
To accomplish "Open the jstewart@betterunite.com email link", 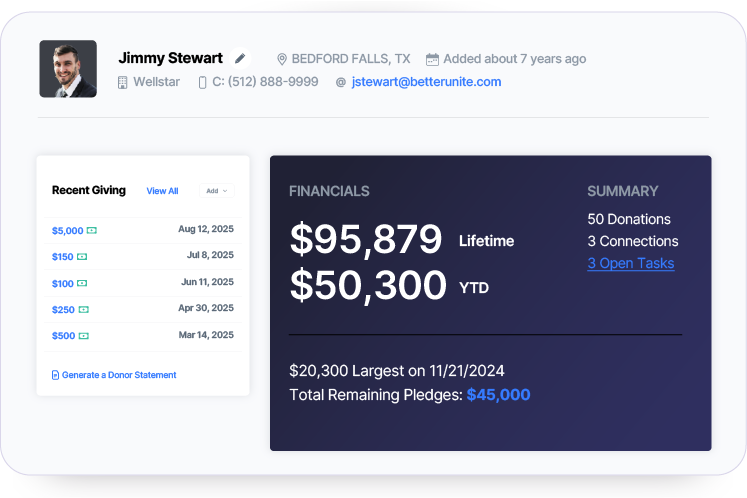I will pyautogui.click(x=426, y=82).
